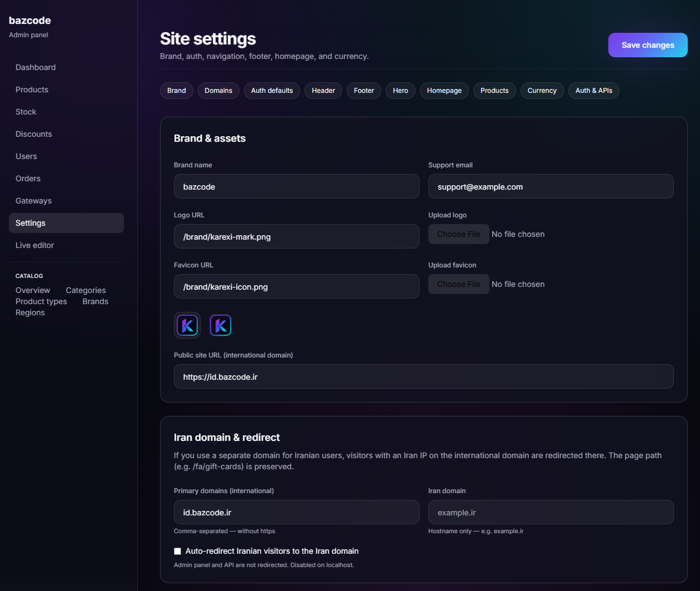Enable auto-redirect Iranian visitors checkbox
This screenshot has height=591, width=700.
(178, 552)
